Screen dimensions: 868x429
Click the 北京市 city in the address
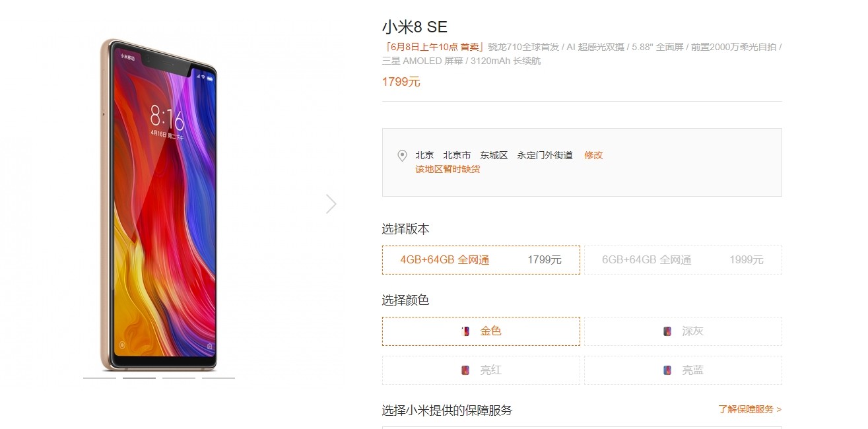(x=457, y=155)
